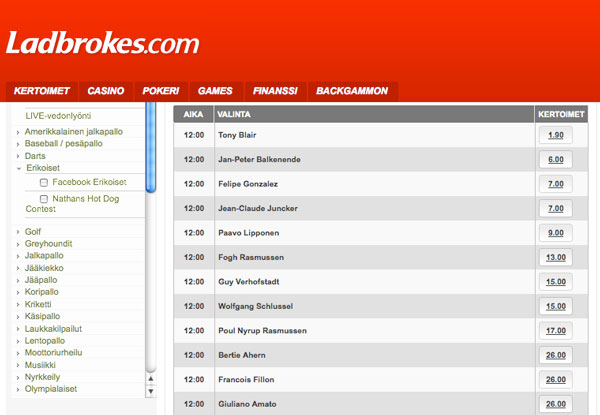
Task: Open LIVE-vedonlyönti link
Action: (x=58, y=116)
